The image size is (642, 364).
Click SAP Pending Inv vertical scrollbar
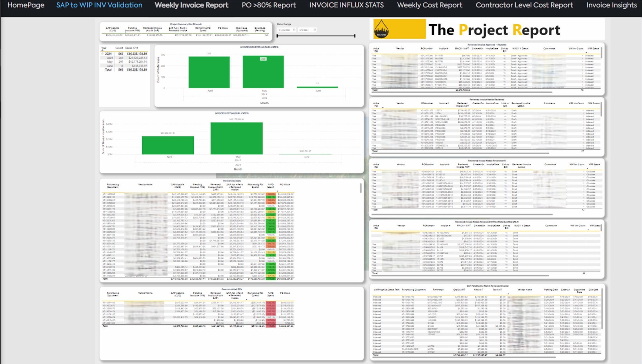(x=601, y=308)
